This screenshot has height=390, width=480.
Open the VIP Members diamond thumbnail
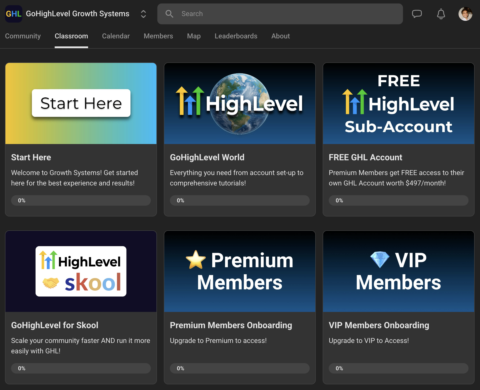click(398, 271)
